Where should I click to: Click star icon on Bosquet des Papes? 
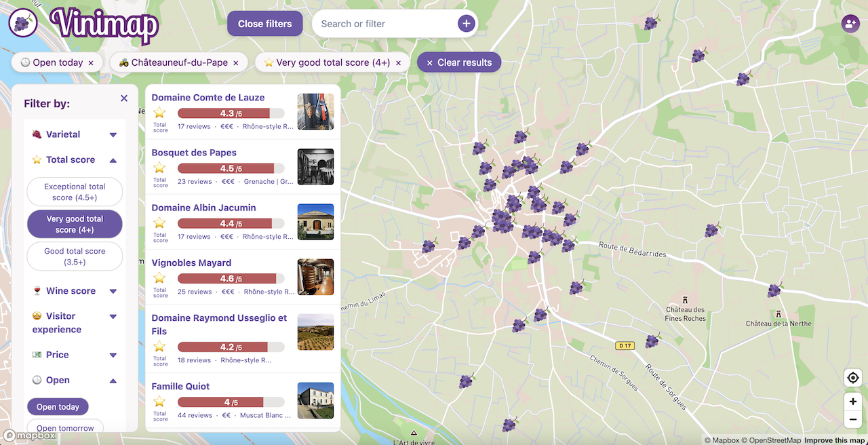(159, 168)
